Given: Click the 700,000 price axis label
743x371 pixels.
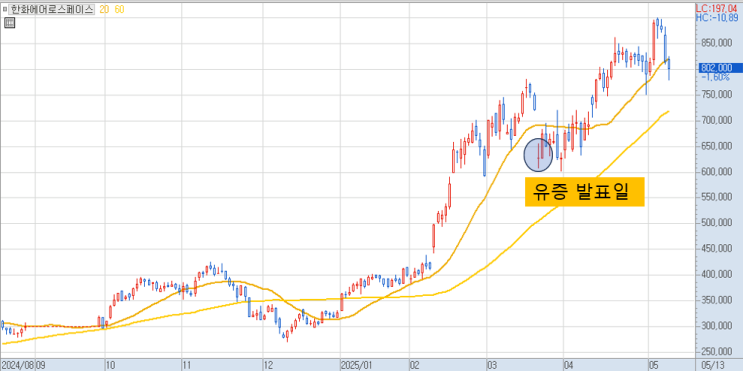Looking at the screenshot, I should click(716, 120).
